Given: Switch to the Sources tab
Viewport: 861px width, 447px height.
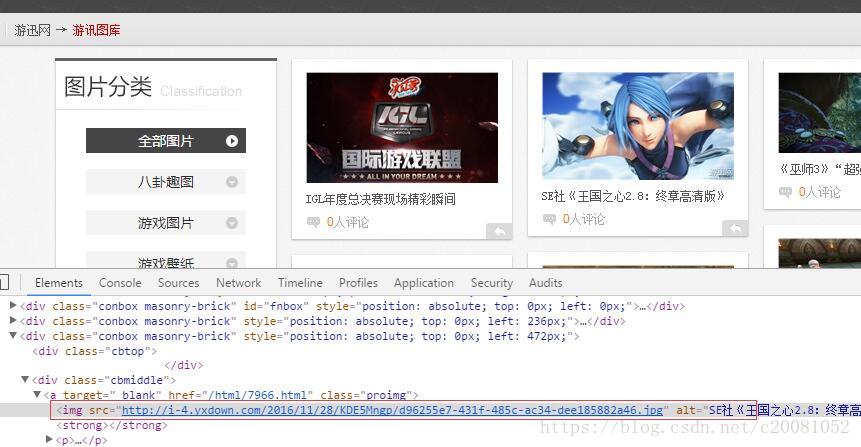Looking at the screenshot, I should point(178,283).
